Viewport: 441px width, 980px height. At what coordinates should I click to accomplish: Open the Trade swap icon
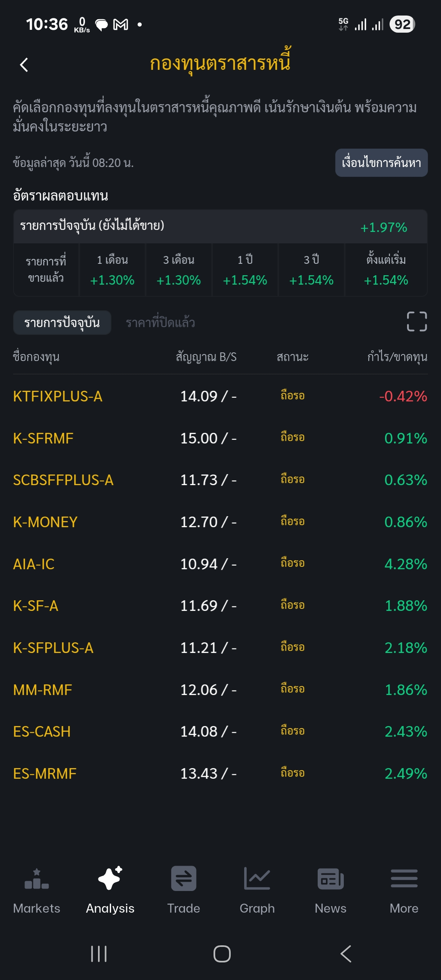(x=183, y=879)
